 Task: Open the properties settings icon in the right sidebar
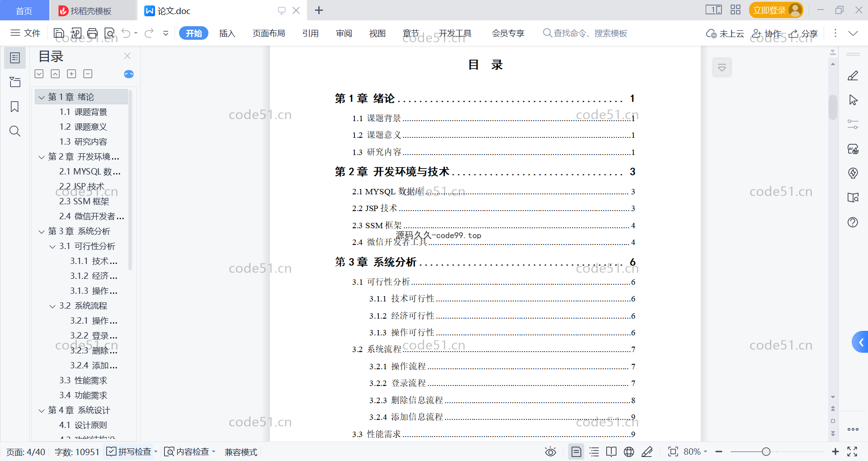click(853, 124)
